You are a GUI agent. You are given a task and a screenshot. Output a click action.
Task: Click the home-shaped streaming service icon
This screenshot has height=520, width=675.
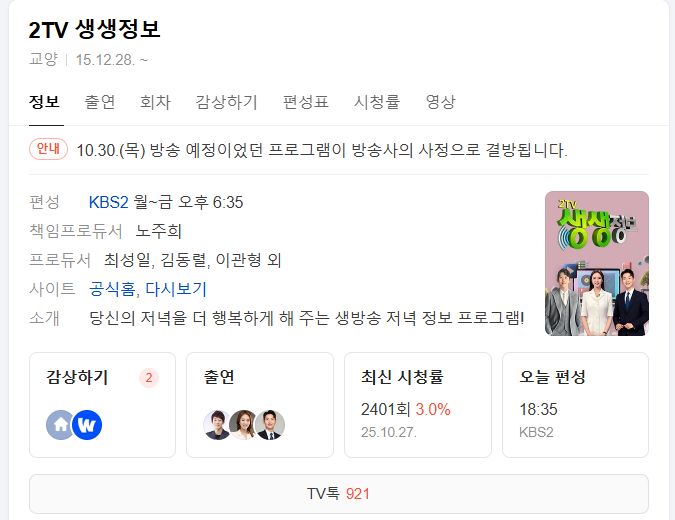click(60, 425)
